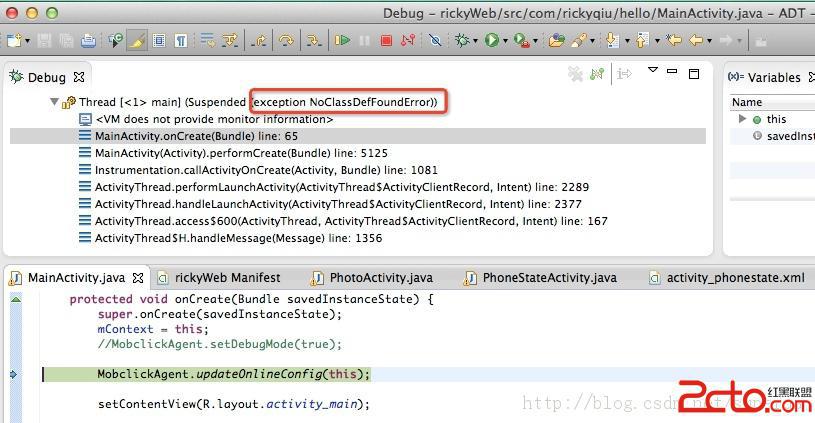The image size is (815, 423).
Task: Select MainActivity(Activity).performCreate line 5125 frame
Action: 358,153
